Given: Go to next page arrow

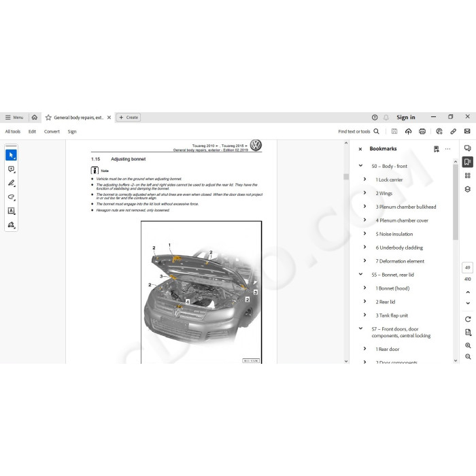Looking at the screenshot, I should coord(468,303).
